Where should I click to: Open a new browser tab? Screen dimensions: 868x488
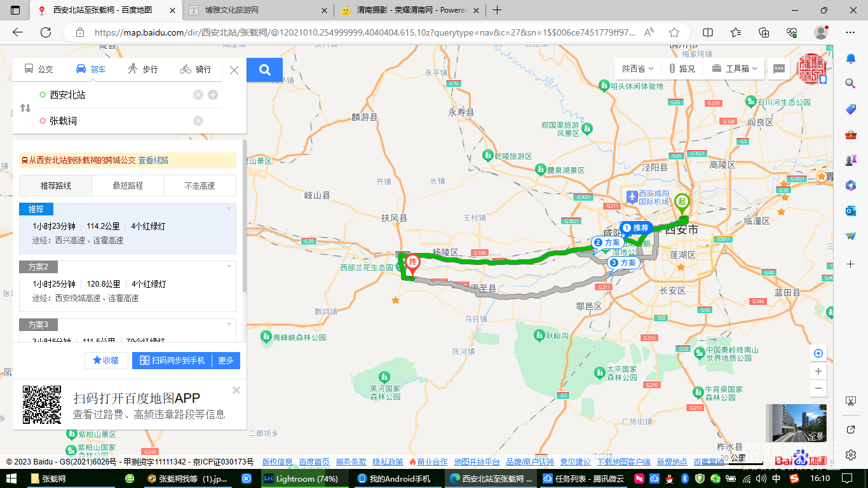click(498, 10)
